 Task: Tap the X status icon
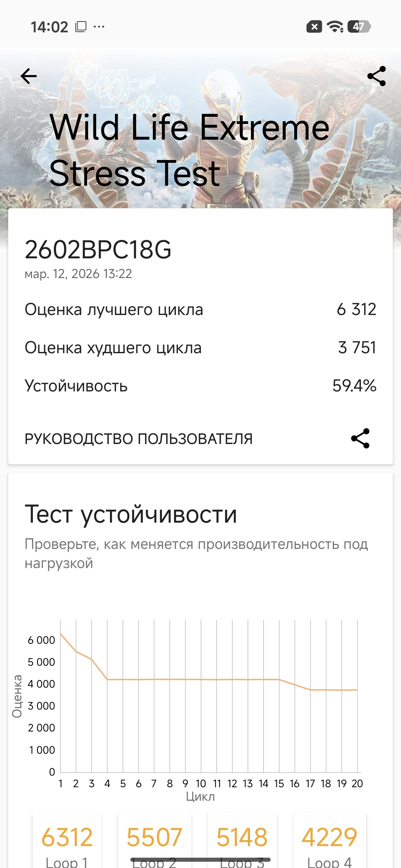click(314, 26)
